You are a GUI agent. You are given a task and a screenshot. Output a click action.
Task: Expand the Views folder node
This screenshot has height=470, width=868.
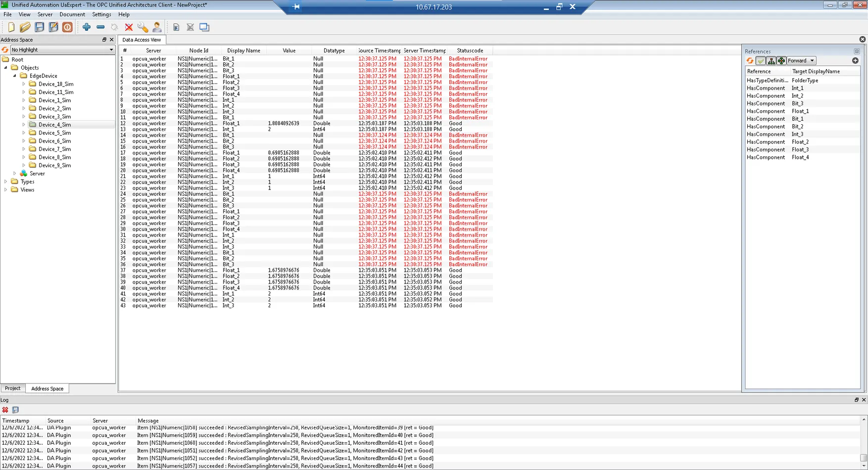(x=6, y=190)
